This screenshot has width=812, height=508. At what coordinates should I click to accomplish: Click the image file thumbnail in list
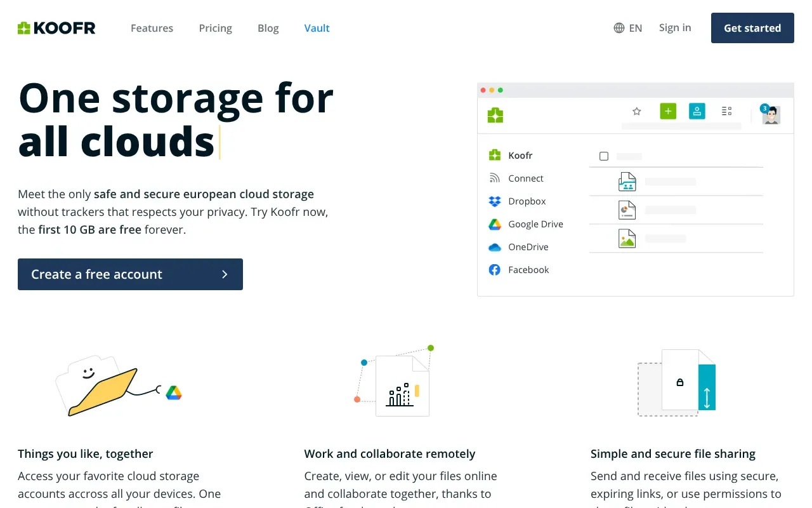627,238
